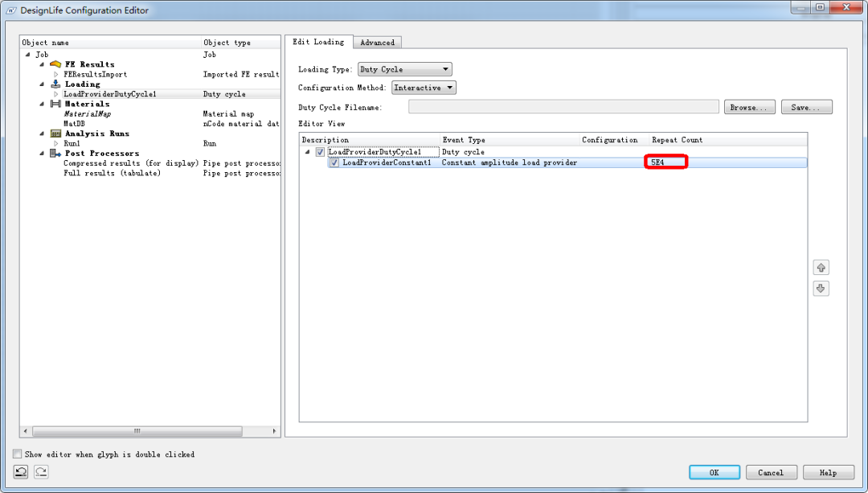The width and height of the screenshot is (868, 493).
Task: Collapse the Job tree node
Action: point(28,54)
